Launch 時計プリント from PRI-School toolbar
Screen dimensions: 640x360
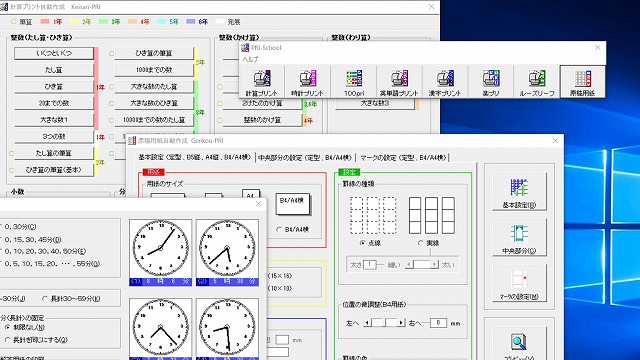coord(308,82)
